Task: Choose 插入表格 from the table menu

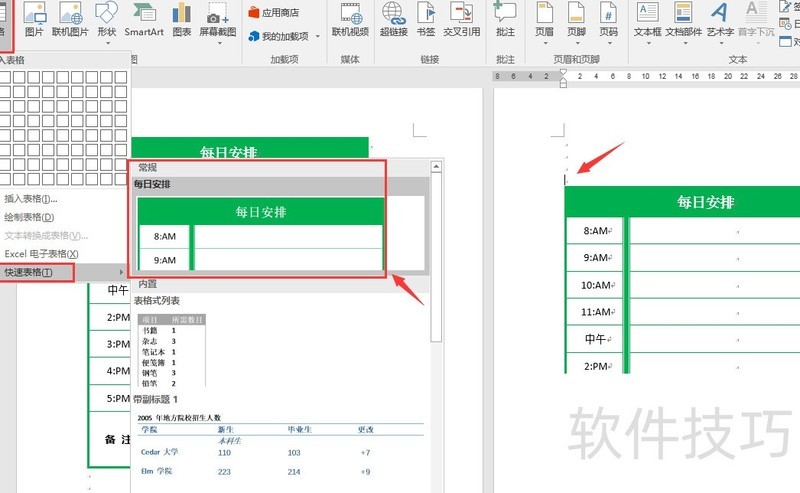Action: [30, 198]
